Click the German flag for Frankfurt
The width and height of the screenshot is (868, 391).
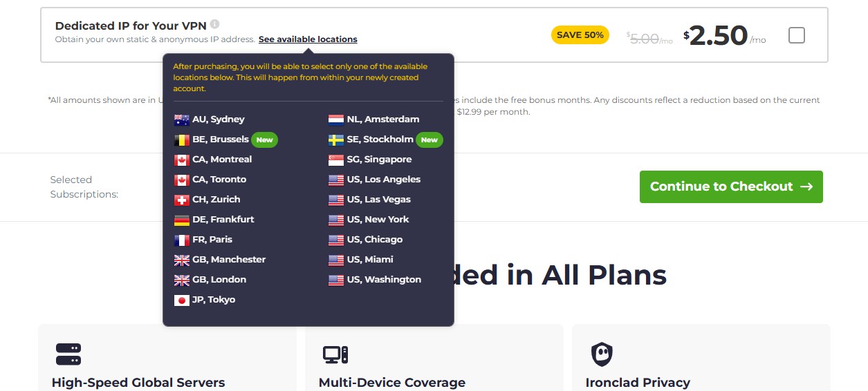coord(182,220)
